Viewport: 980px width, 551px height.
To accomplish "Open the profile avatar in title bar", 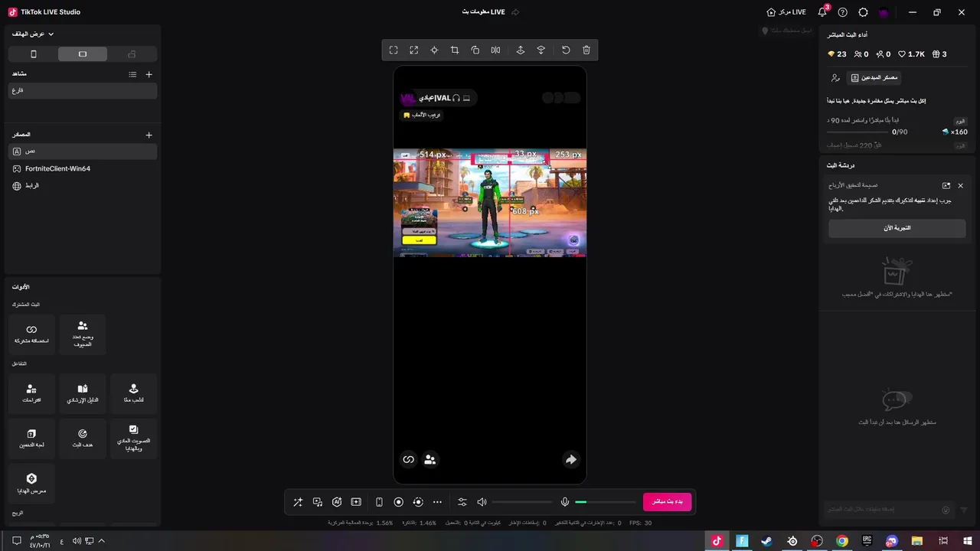I will [884, 12].
